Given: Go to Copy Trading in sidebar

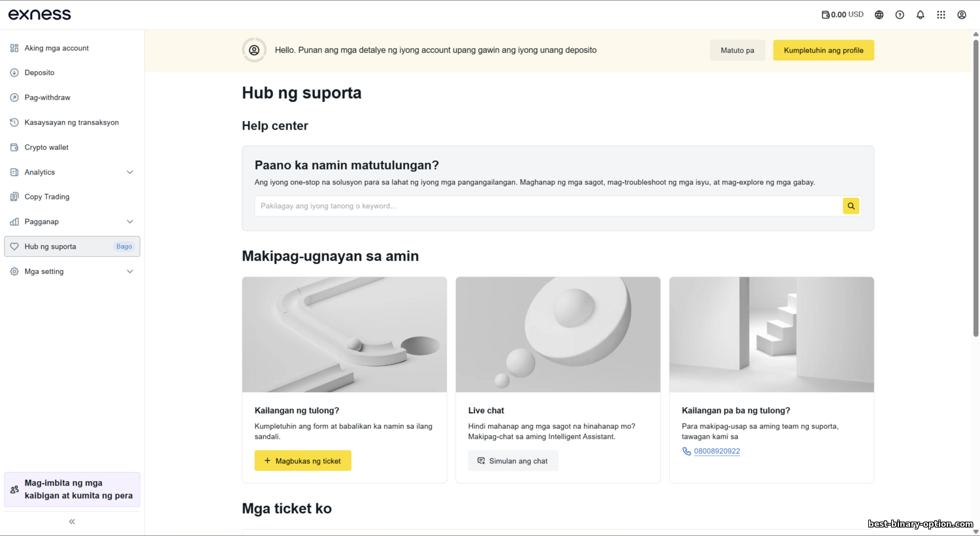Looking at the screenshot, I should [x=46, y=197].
